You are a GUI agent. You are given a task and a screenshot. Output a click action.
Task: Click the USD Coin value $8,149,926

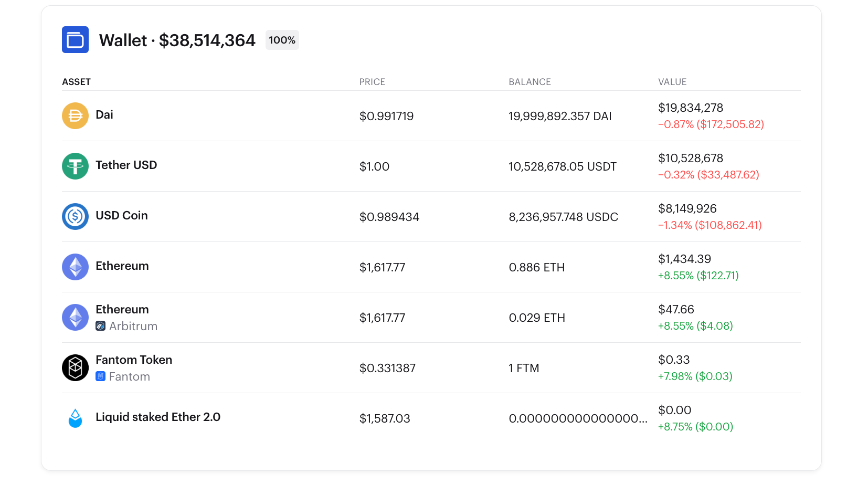point(687,208)
